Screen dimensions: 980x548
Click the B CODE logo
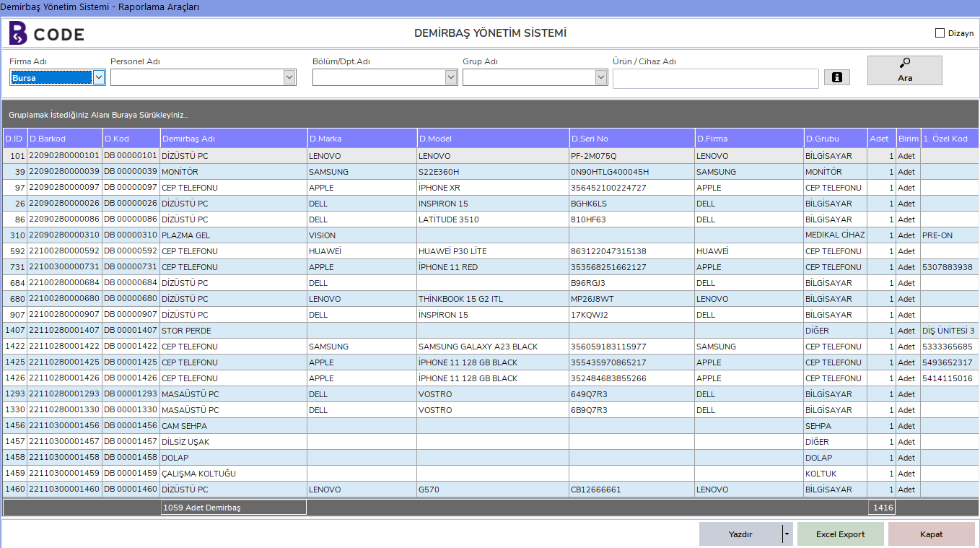click(x=46, y=33)
